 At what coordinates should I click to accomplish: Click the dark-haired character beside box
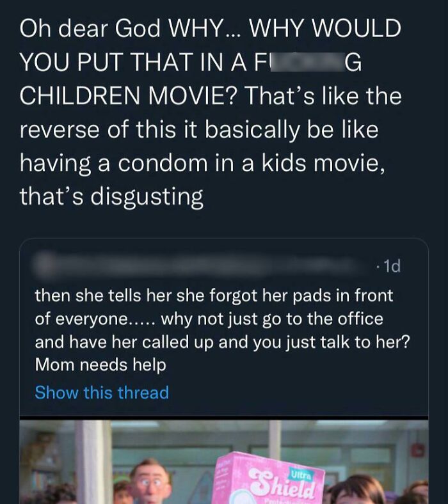[356, 490]
